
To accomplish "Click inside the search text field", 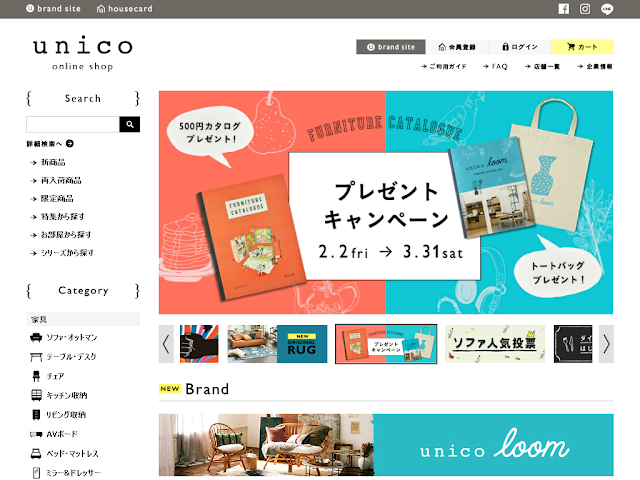I will [x=73, y=124].
